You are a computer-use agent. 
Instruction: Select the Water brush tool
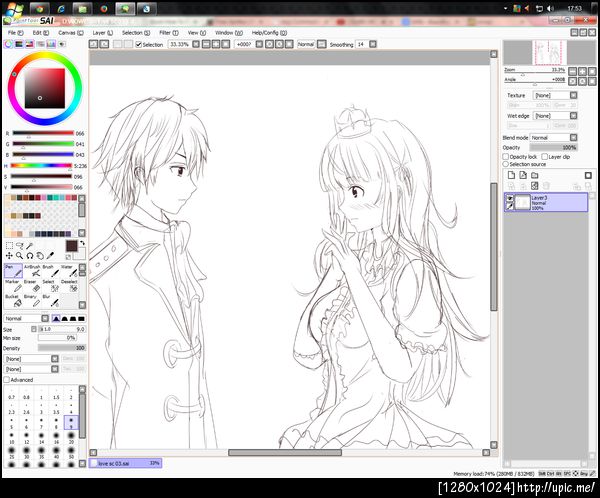tap(69, 271)
